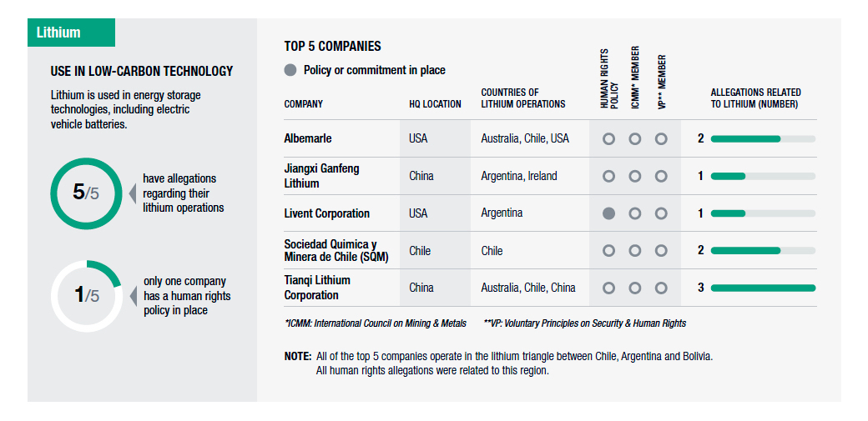
Task: Click the Company column header
Action: (303, 104)
